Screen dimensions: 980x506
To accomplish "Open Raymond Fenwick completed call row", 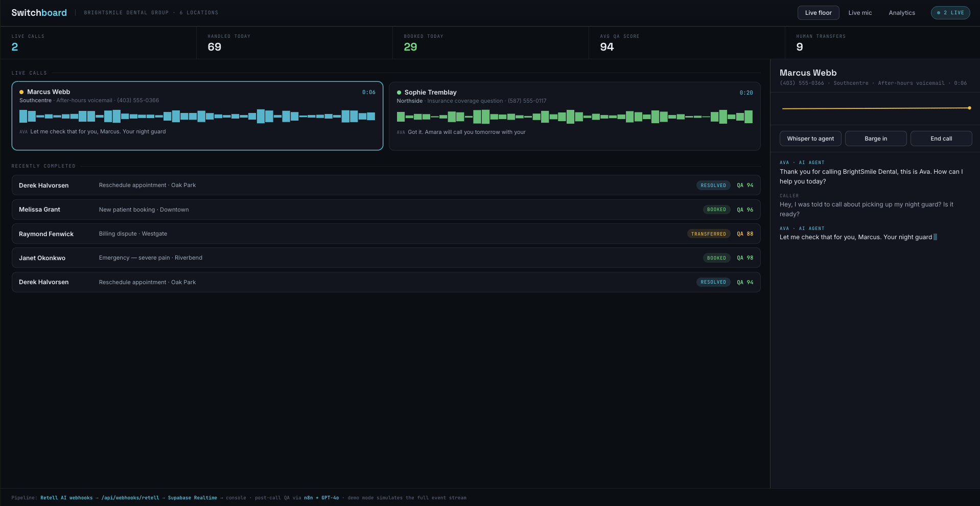I will tap(386, 234).
